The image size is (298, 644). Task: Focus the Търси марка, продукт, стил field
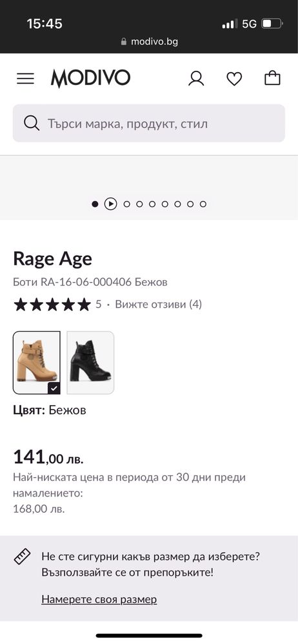click(x=149, y=123)
